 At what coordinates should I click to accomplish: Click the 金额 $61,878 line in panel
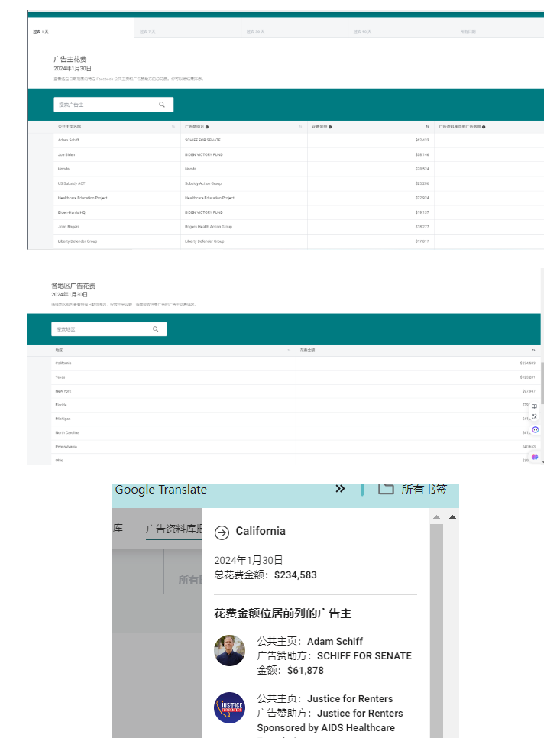290,670
